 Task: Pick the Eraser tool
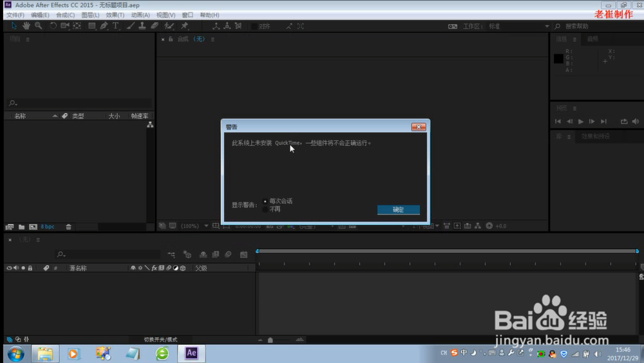155,26
